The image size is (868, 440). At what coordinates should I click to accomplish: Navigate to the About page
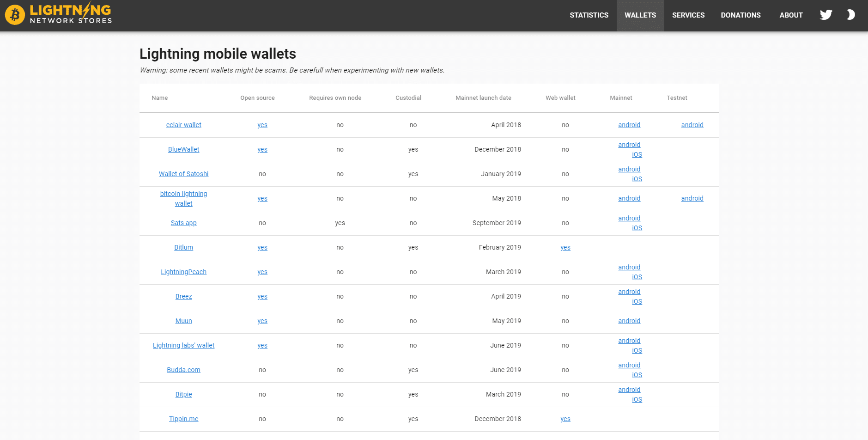click(791, 15)
